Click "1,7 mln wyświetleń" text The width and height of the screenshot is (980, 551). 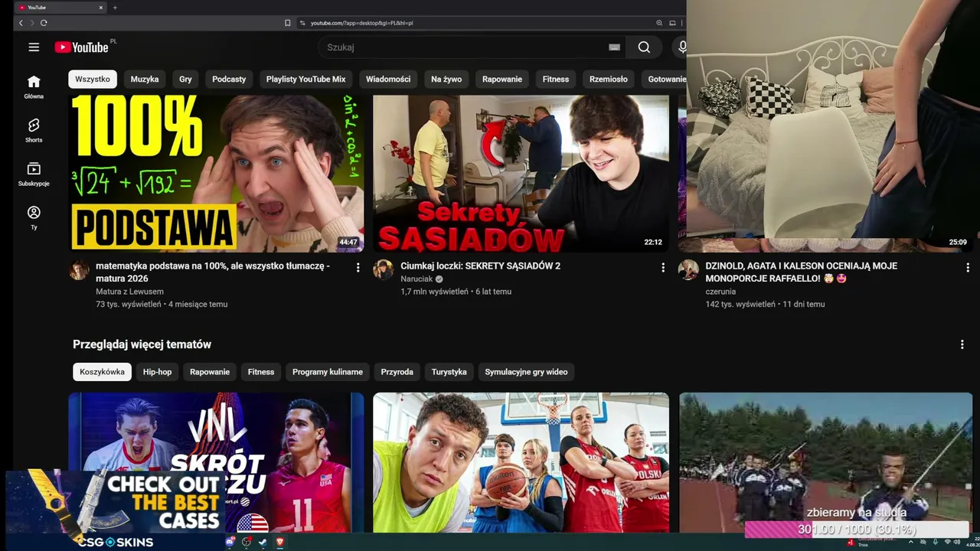(434, 292)
